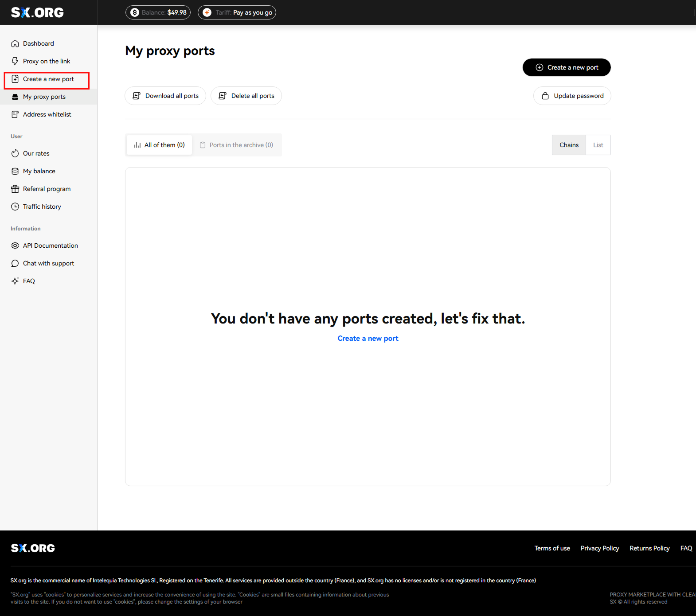Open Our rates from sidebar menu

click(x=36, y=153)
